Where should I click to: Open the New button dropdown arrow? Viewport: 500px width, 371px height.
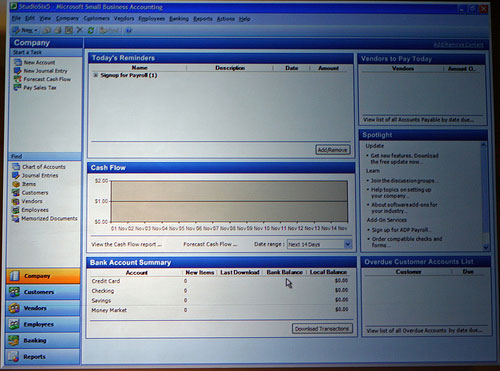click(36, 30)
